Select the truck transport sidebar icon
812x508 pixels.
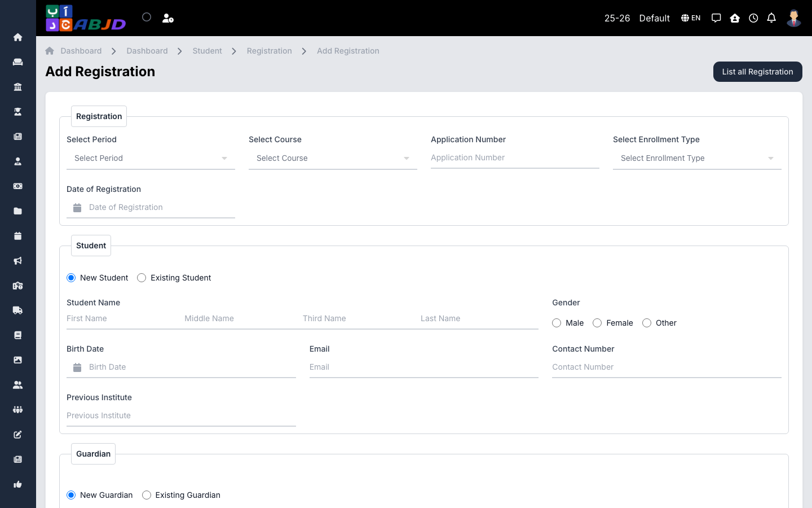(17, 310)
